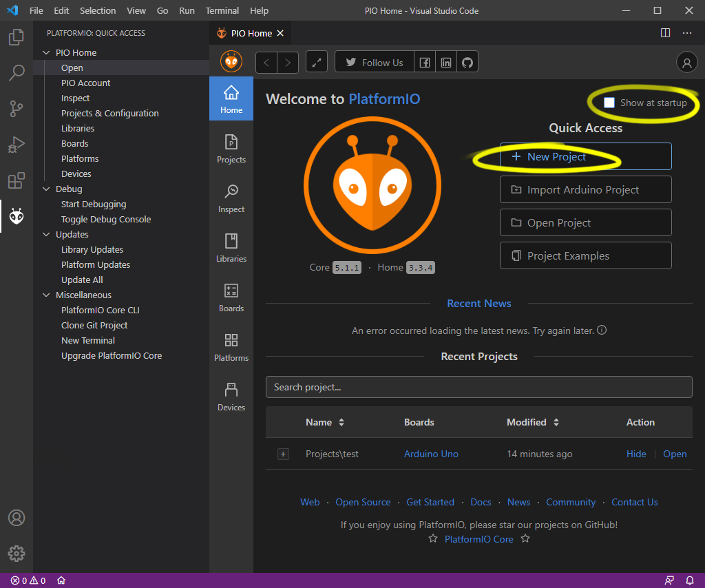The height and width of the screenshot is (588, 705).
Task: Hide the Projects\test recent project
Action: 636,454
